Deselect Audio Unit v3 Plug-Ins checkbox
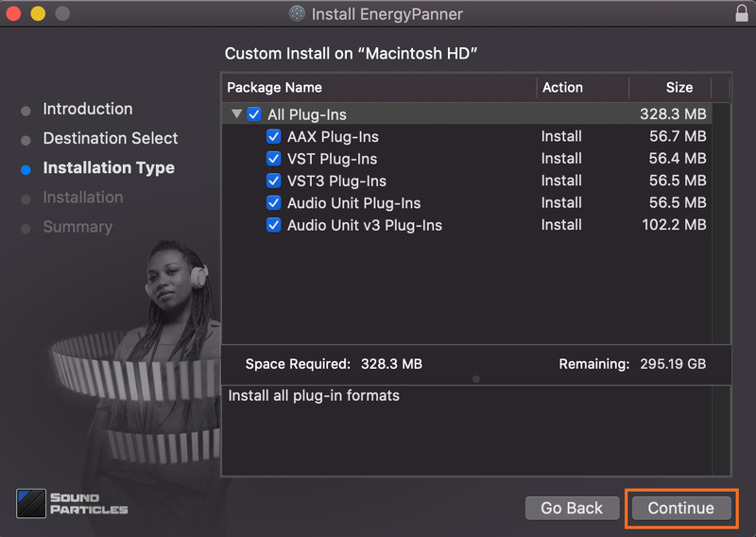 [x=274, y=225]
